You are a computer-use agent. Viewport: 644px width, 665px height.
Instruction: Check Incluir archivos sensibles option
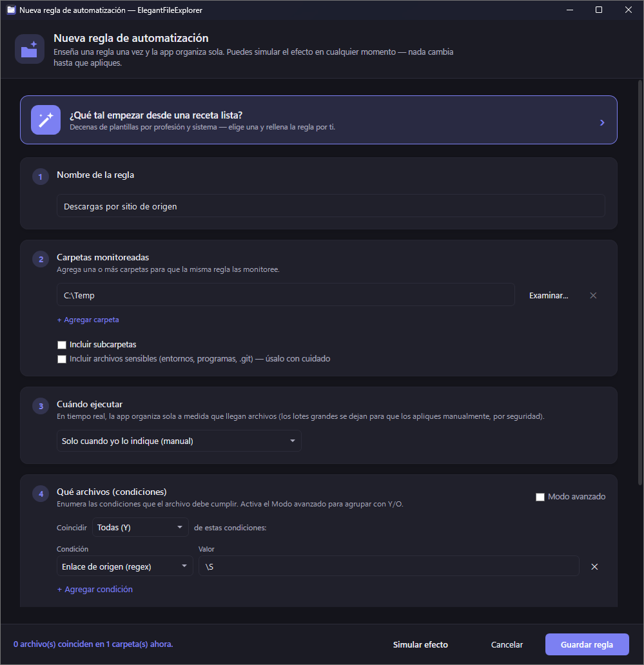(x=62, y=359)
